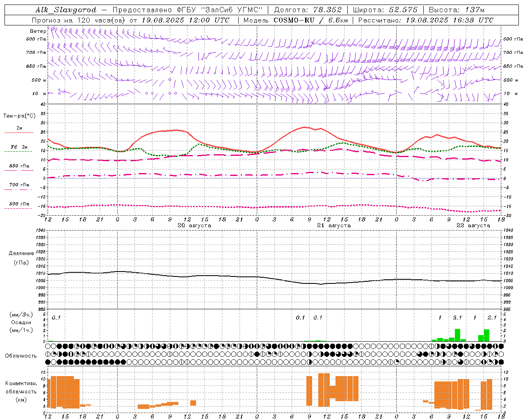
Task: Click the Осадки precipitation label
Action: click(x=21, y=322)
